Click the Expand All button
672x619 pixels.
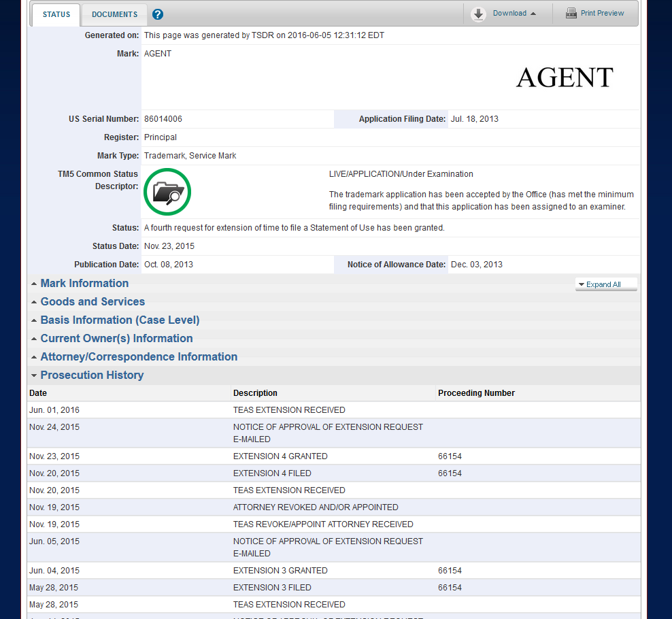click(606, 284)
